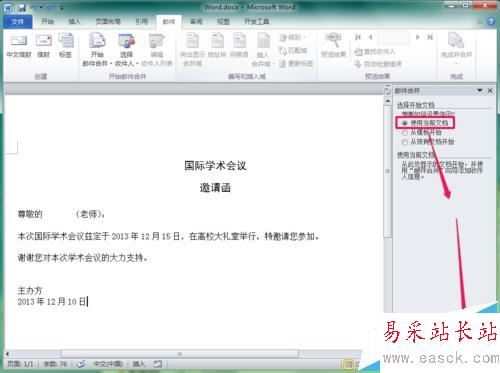This screenshot has width=500, height=373.
Task: Click the Envelopes (信封) button
Action: tap(43, 46)
